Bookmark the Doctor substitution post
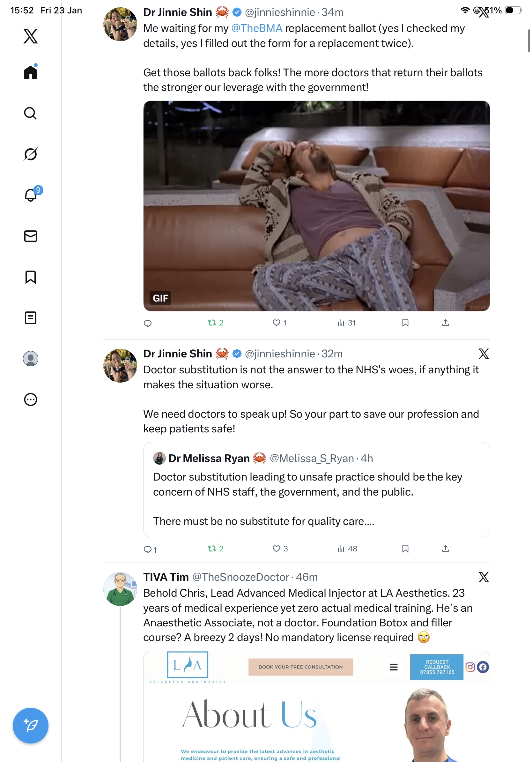Screen dimensions: 532x762 [405, 549]
